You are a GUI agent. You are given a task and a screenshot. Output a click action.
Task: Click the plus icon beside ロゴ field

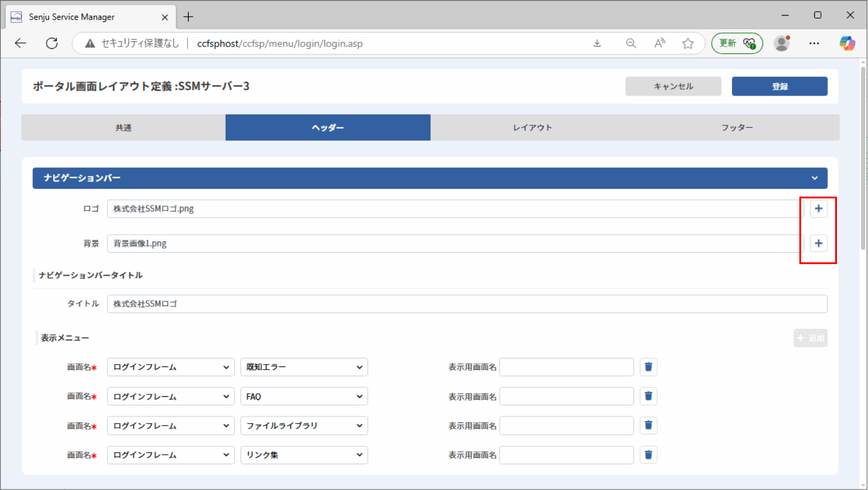click(818, 209)
